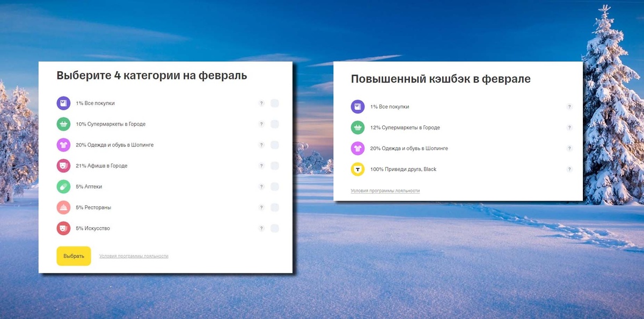
Task: Show help about 100% Приведи друга, Black
Action: pos(569,169)
